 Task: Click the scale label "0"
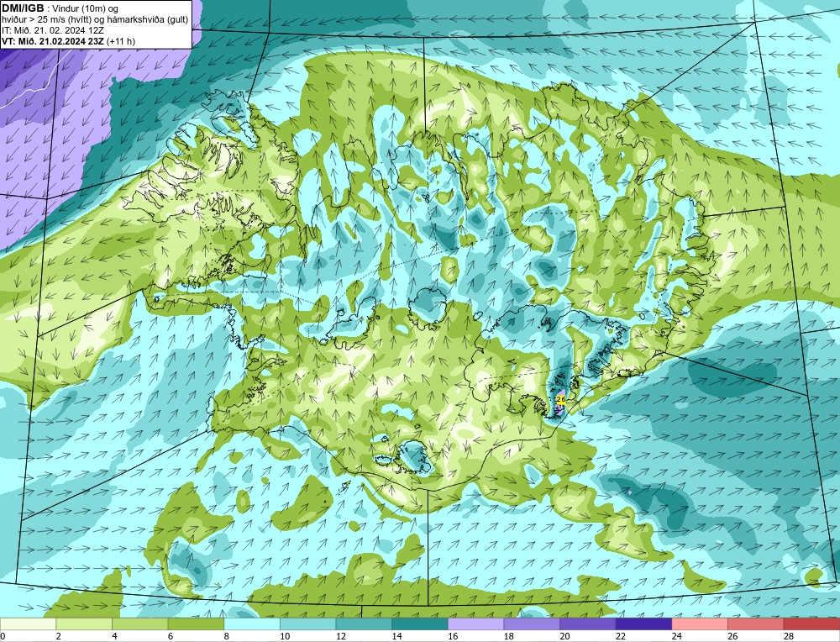point(3,636)
